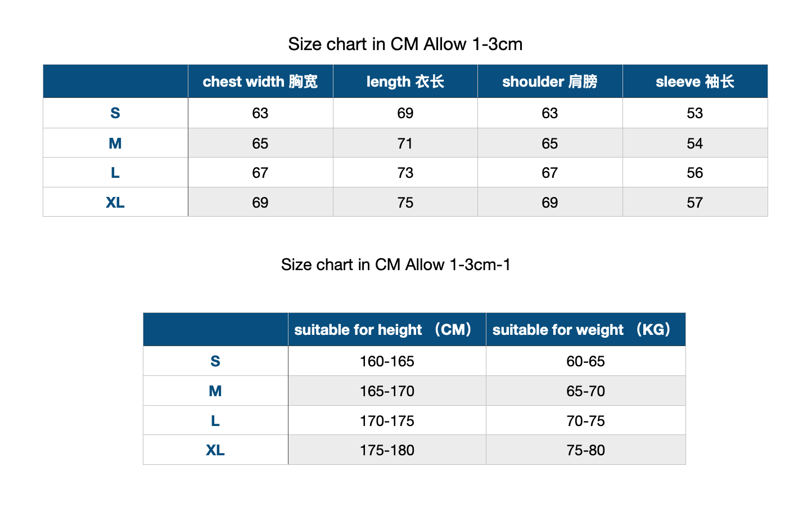Screen dimensions: 812x511
Task: Select the S row label in first table
Action: (115, 113)
